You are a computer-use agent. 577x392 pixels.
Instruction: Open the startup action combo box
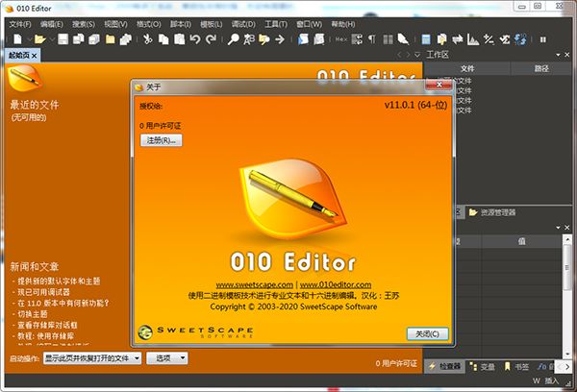pyautogui.click(x=92, y=357)
